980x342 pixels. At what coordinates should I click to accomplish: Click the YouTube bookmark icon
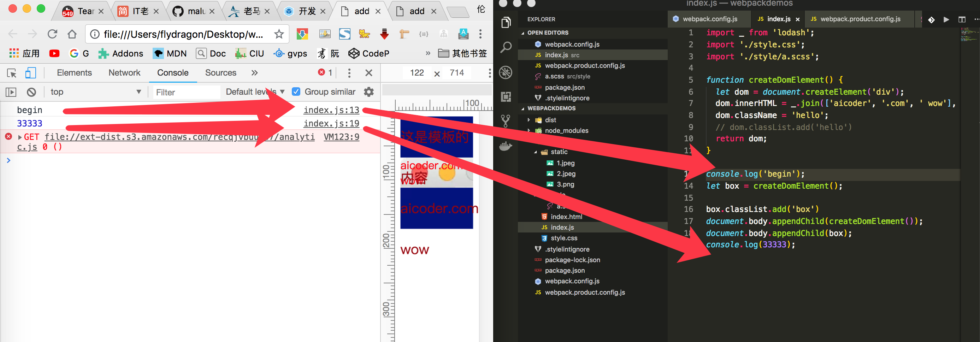pos(54,54)
